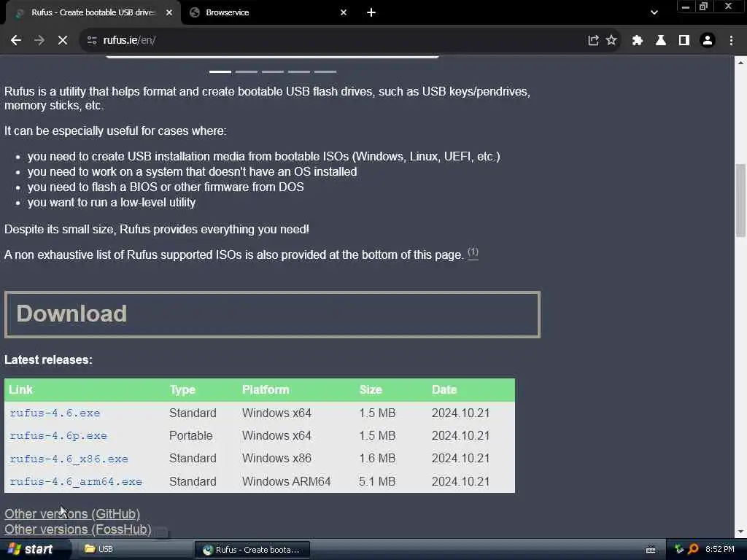747x560 pixels.
Task: Open the profile avatar menu
Action: (708, 41)
